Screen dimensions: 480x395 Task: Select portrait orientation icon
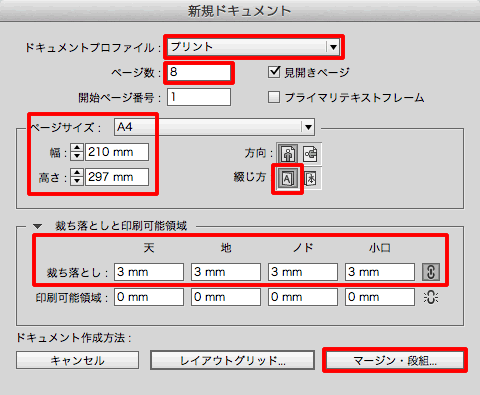point(288,154)
